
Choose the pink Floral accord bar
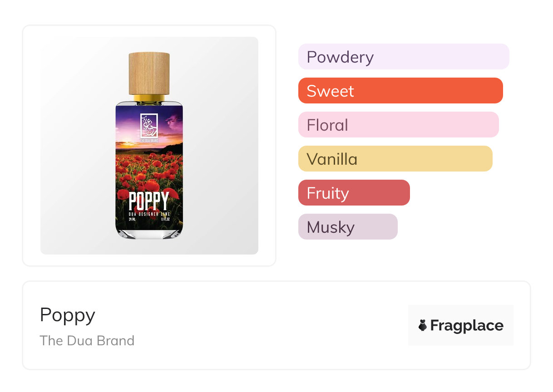(x=398, y=125)
